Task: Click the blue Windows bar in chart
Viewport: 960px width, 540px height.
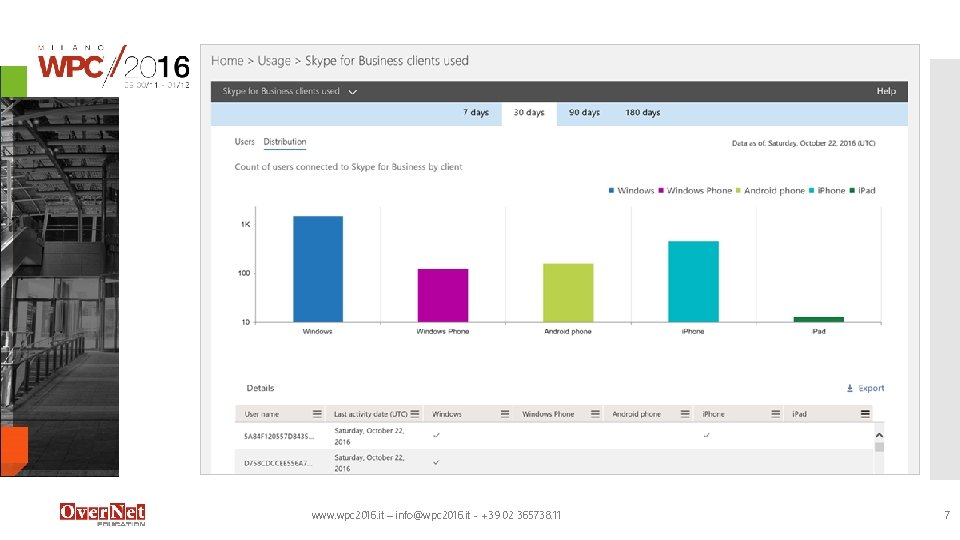Action: 318,269
